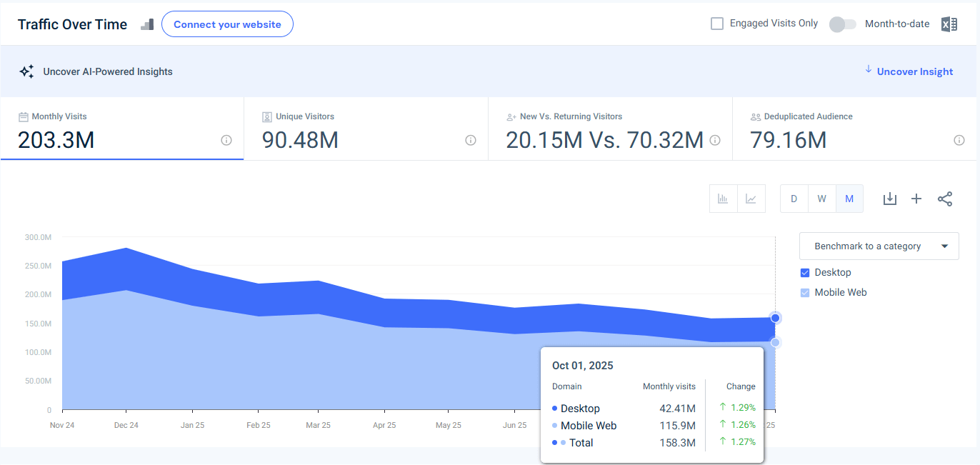The image size is (980, 465).
Task: Open the Monthly Visits info tooltip icon
Action: [x=226, y=141]
